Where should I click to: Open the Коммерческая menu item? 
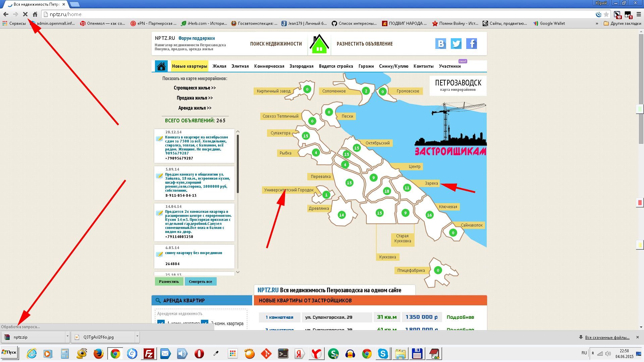pos(269,66)
